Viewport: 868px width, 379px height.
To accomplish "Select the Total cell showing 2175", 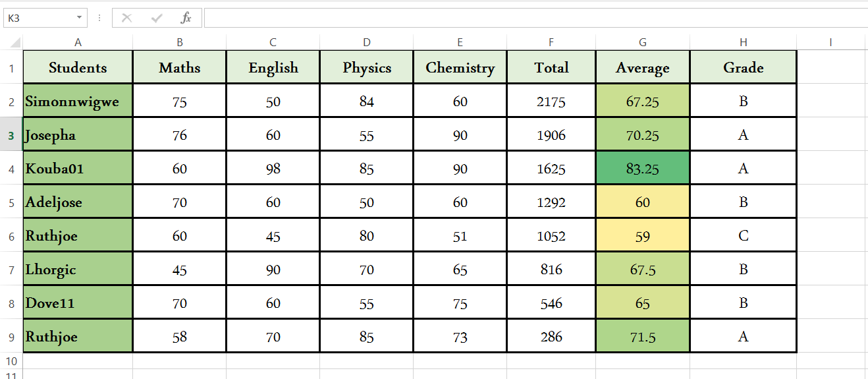I will coord(551,102).
